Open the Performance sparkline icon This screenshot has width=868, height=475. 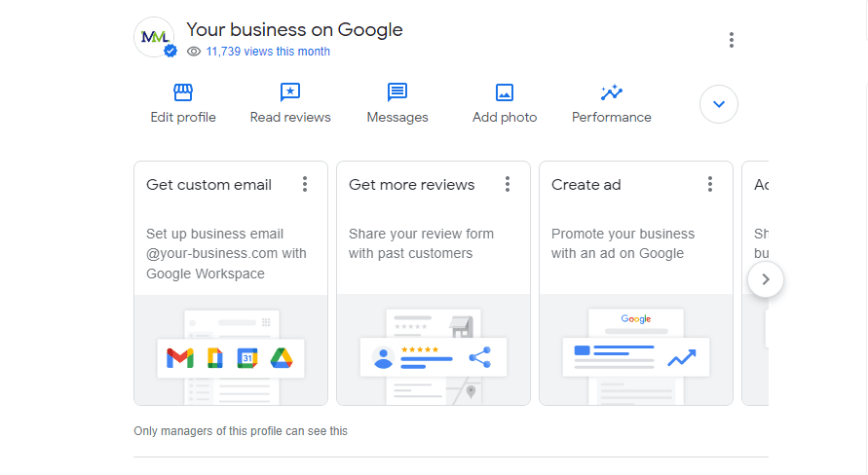(612, 92)
